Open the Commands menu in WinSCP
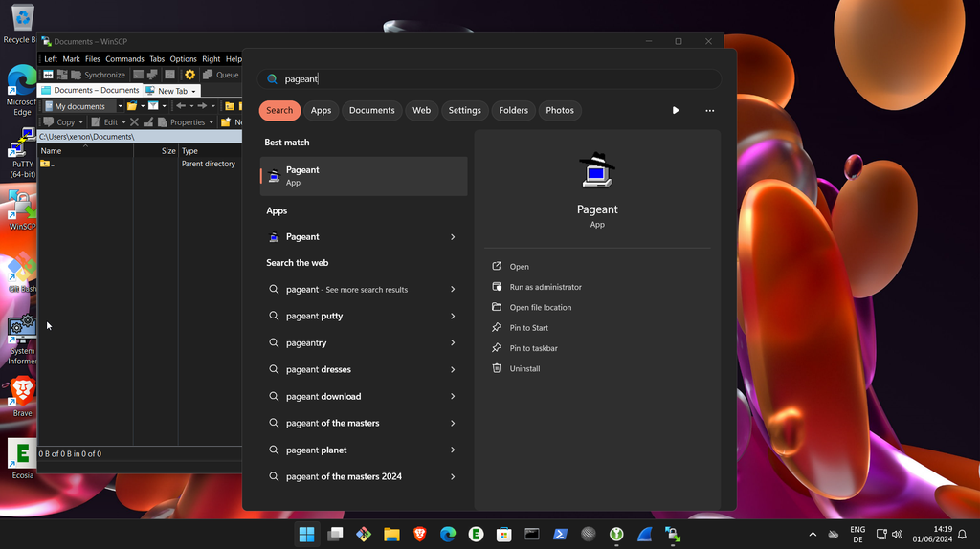Image resolution: width=980 pixels, height=549 pixels. pyautogui.click(x=124, y=59)
